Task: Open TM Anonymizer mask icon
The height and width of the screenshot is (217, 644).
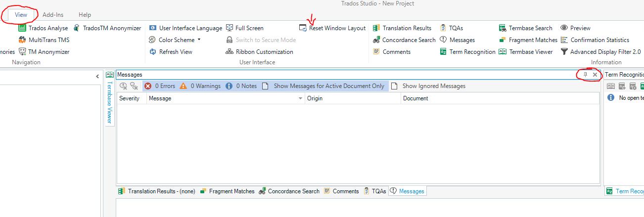Action: [22, 52]
